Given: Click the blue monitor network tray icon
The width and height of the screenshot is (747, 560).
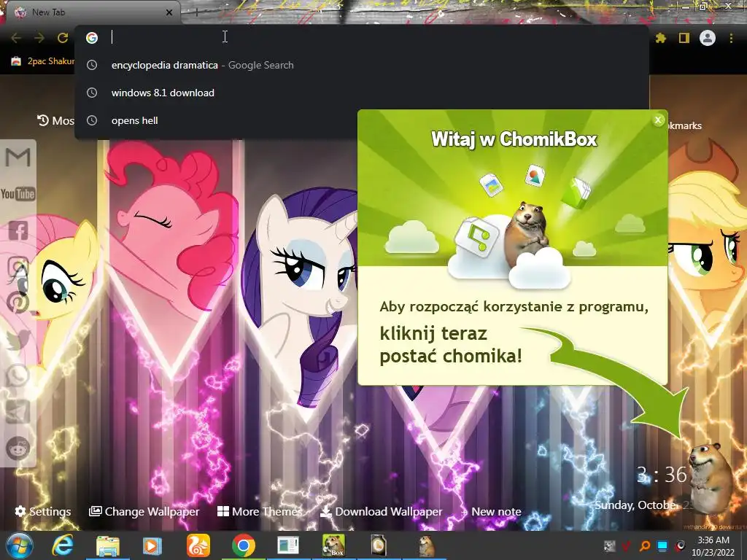Looking at the screenshot, I should (x=662, y=545).
